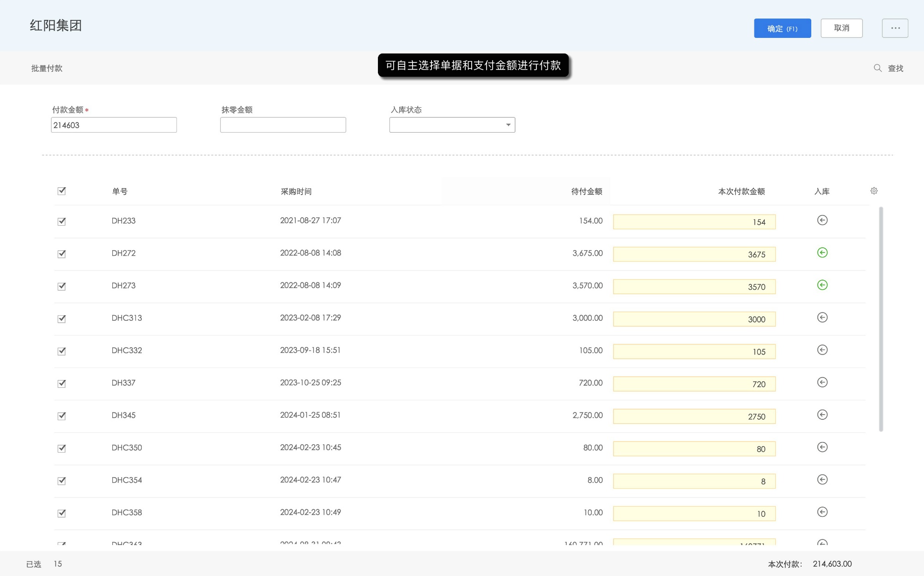924x576 pixels.
Task: Sort by the 待付金额 column header
Action: (x=586, y=191)
